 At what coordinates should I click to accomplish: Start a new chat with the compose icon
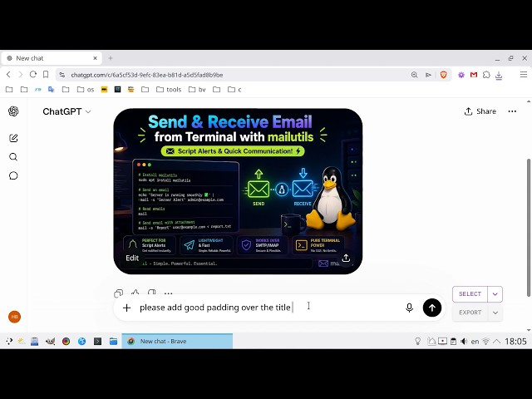(x=13, y=138)
